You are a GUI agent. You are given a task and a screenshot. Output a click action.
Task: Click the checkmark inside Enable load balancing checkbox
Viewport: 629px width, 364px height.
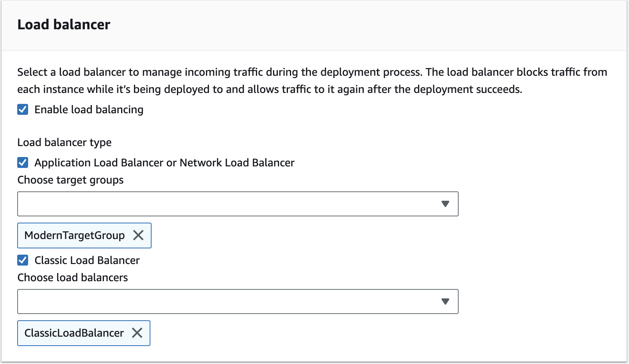(22, 110)
